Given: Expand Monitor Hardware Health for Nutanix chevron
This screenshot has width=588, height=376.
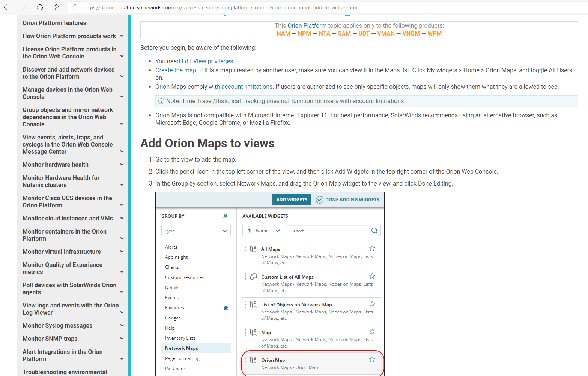Looking at the screenshot, I should (122, 185).
